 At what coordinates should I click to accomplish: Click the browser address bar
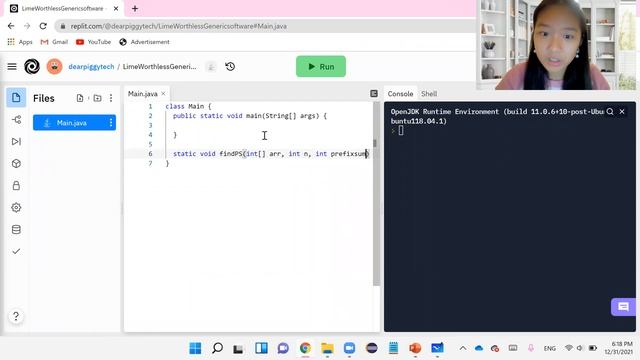pos(265,26)
